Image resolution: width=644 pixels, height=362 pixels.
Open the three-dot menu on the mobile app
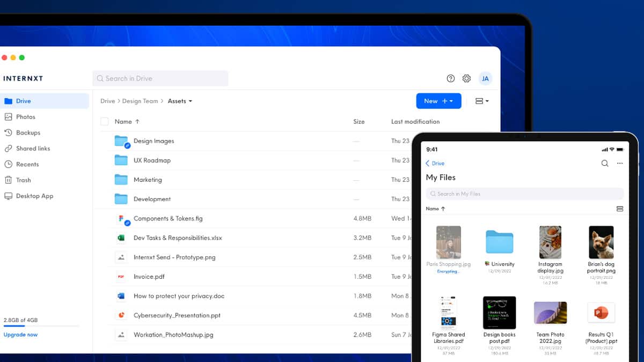tap(620, 163)
